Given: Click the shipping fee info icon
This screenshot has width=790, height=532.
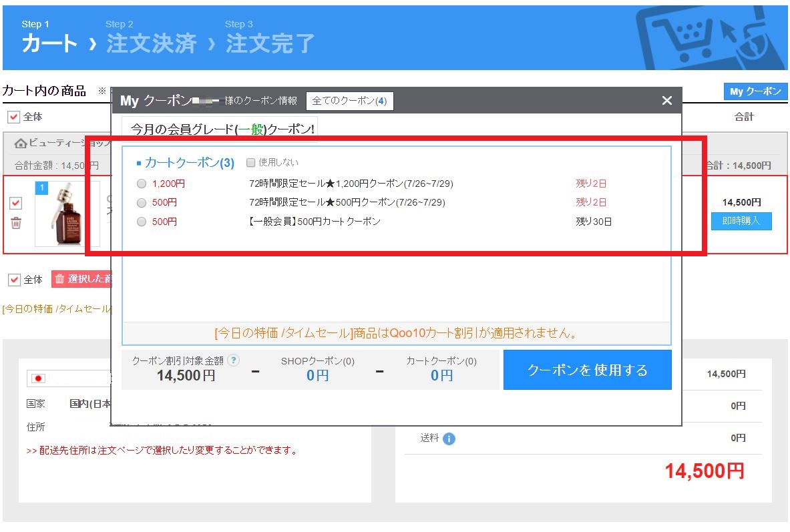Looking at the screenshot, I should 449,439.
